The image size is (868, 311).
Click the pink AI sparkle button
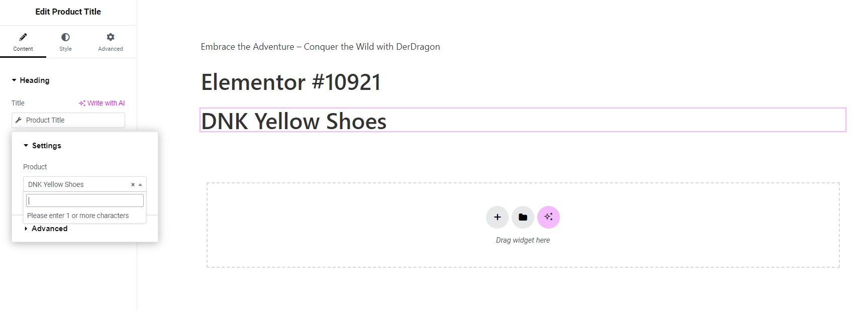548,217
